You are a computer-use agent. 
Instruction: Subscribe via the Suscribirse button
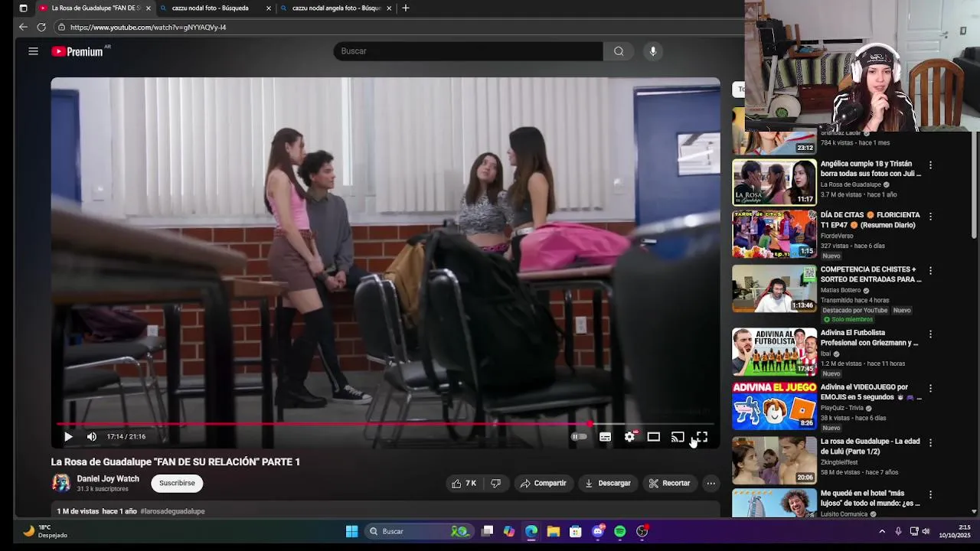(177, 483)
